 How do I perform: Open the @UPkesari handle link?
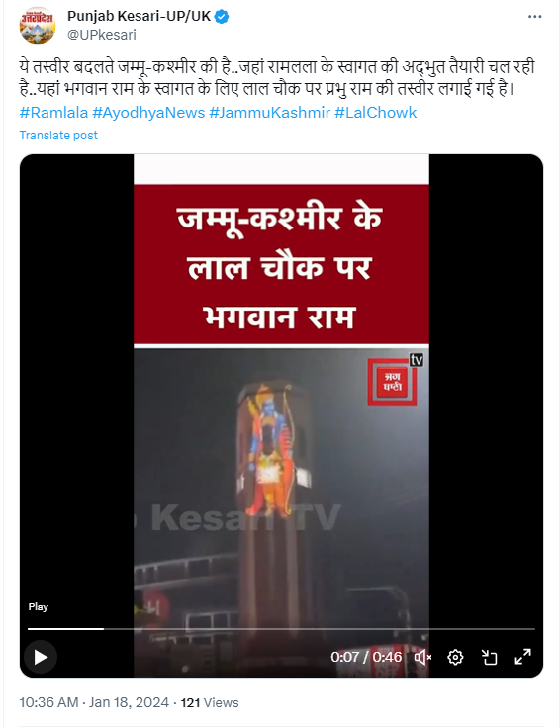coord(102,35)
